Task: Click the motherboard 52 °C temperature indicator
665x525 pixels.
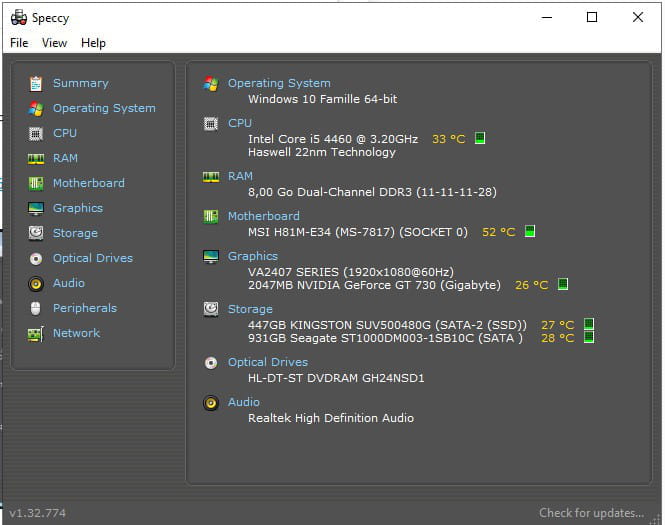Action: [530, 232]
